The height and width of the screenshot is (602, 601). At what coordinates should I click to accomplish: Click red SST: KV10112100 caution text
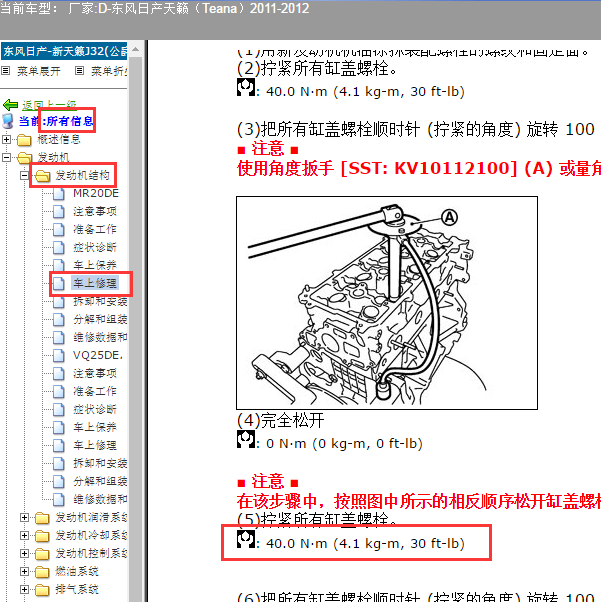click(419, 169)
